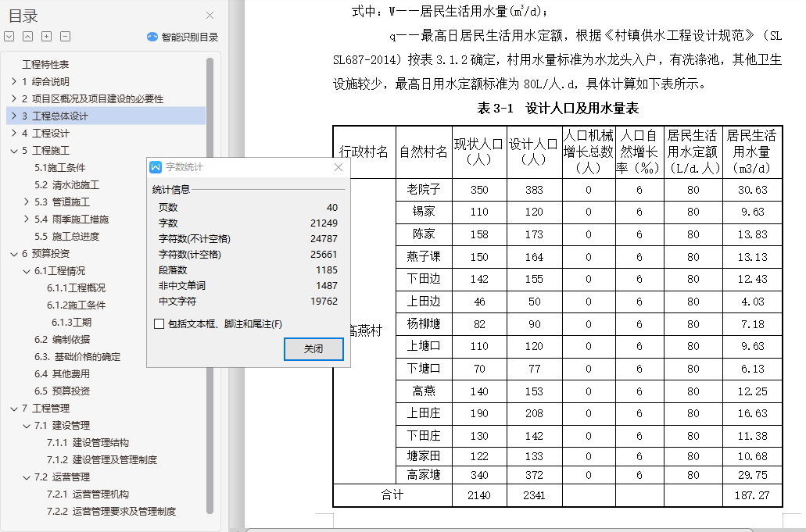Screen dimensions: 806x532
Task: Expand chapter 3 工程总体设计
Action: point(14,116)
